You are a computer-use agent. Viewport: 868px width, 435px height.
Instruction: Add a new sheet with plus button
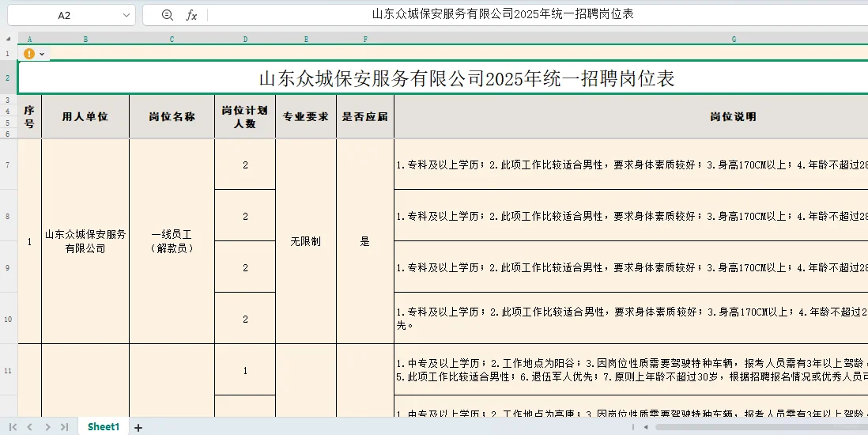click(138, 427)
